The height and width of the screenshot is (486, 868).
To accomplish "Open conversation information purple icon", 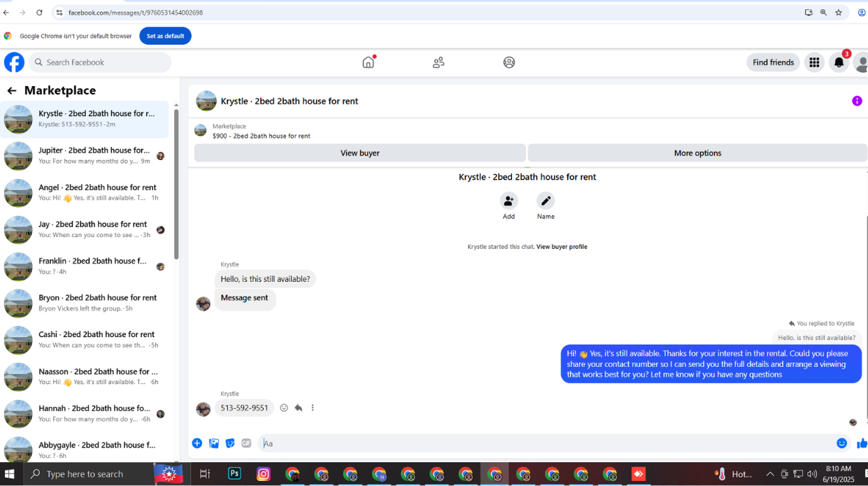I will click(857, 101).
